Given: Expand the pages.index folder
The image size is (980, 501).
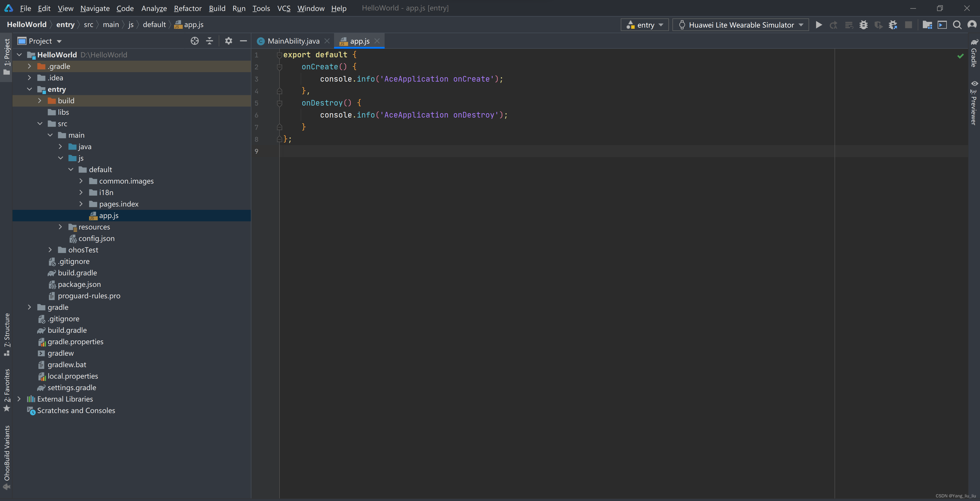Looking at the screenshot, I should [81, 204].
